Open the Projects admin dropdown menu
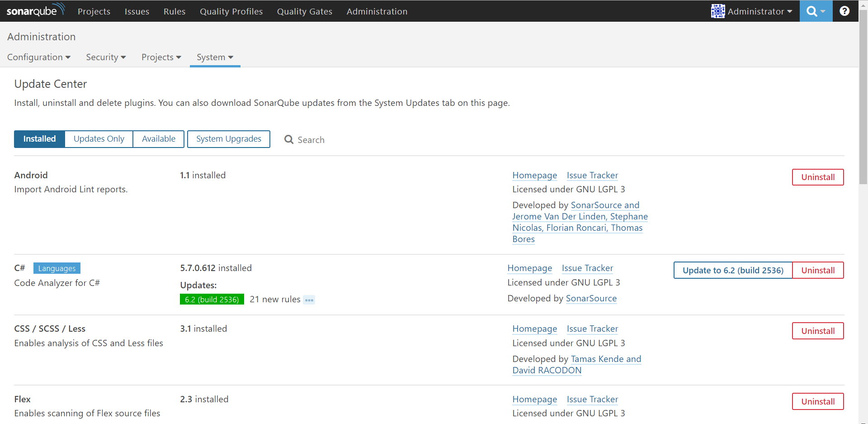 tap(161, 57)
